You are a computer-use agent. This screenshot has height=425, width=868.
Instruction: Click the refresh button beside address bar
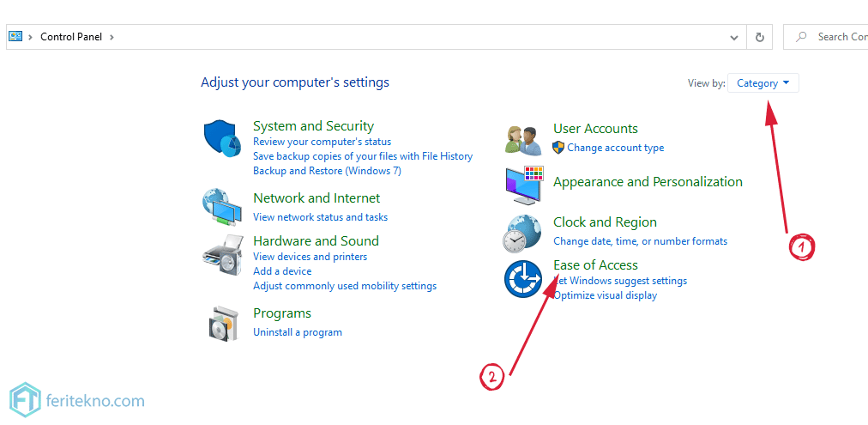pyautogui.click(x=760, y=37)
